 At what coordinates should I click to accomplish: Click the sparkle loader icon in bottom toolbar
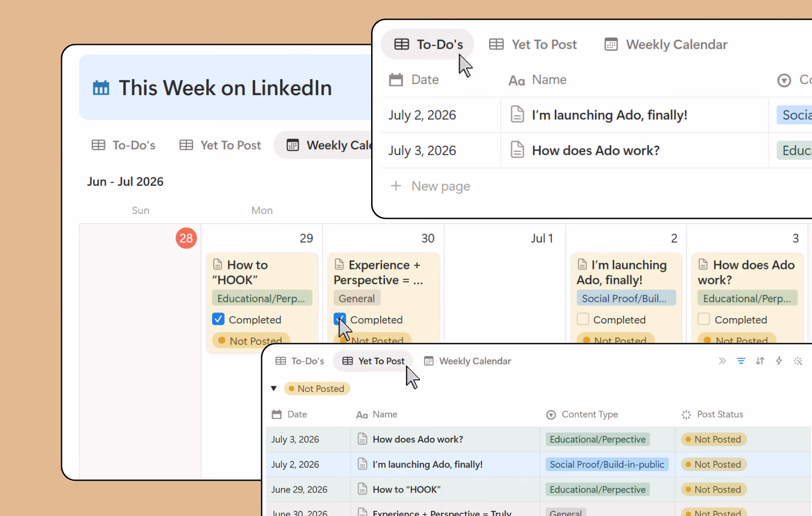coord(798,361)
